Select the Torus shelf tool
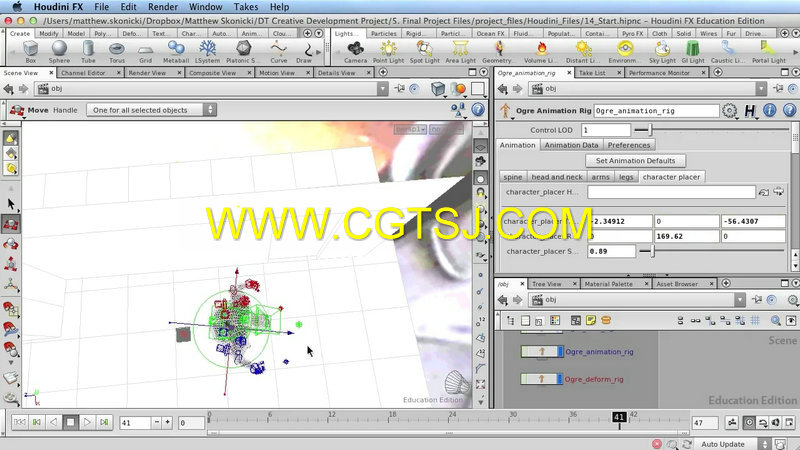800x450 pixels. click(117, 52)
